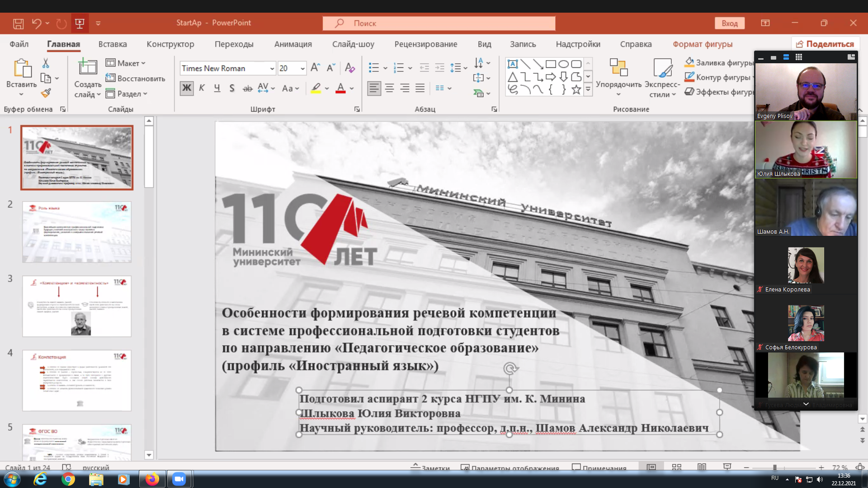The image size is (868, 488).
Task: Toggle underline formatting
Action: pos(217,88)
